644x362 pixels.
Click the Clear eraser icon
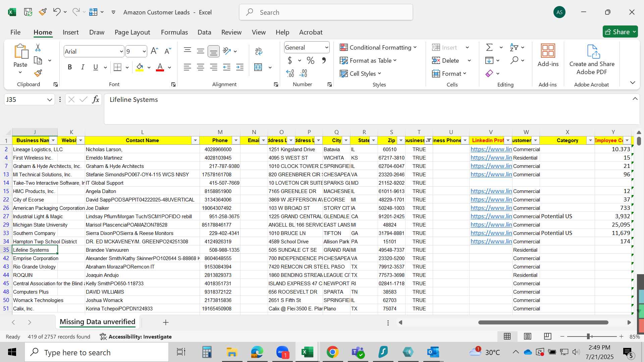click(489, 73)
